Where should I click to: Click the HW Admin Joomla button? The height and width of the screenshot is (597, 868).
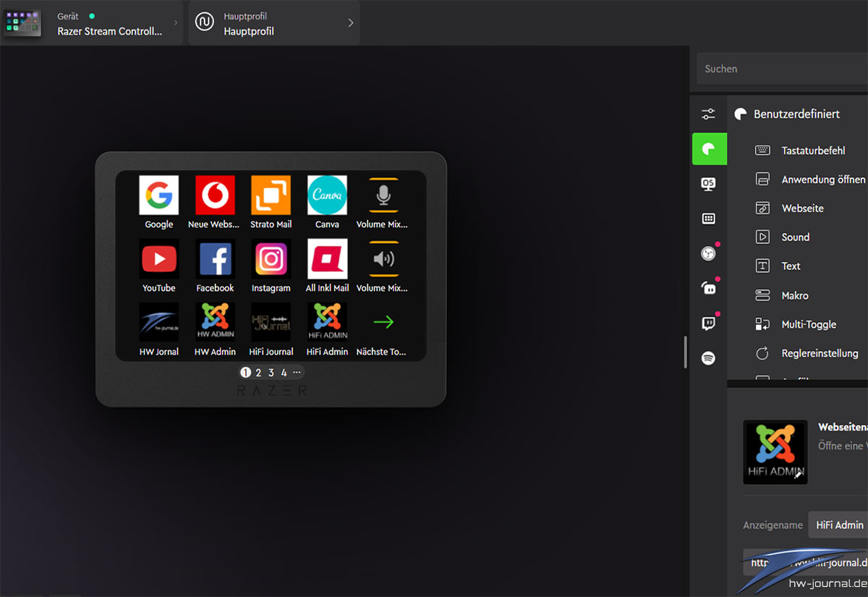[215, 322]
